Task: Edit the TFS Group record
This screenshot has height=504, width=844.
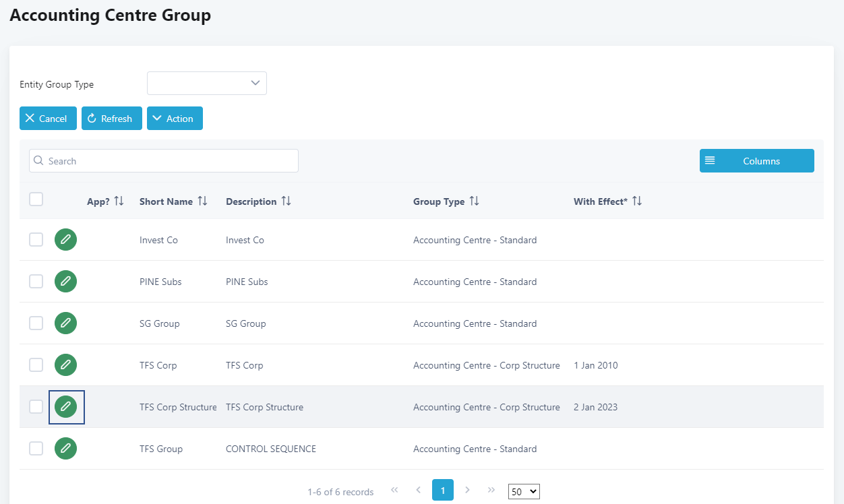Action: coord(65,449)
